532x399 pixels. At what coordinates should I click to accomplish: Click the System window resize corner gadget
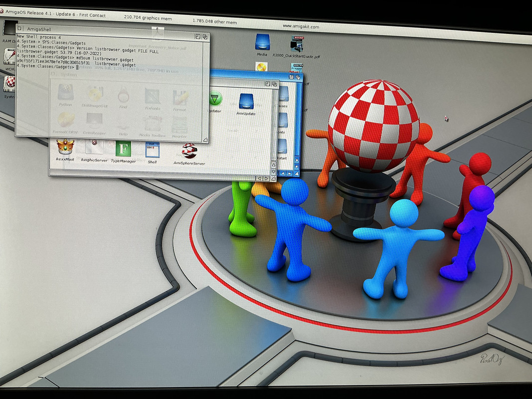[273, 179]
